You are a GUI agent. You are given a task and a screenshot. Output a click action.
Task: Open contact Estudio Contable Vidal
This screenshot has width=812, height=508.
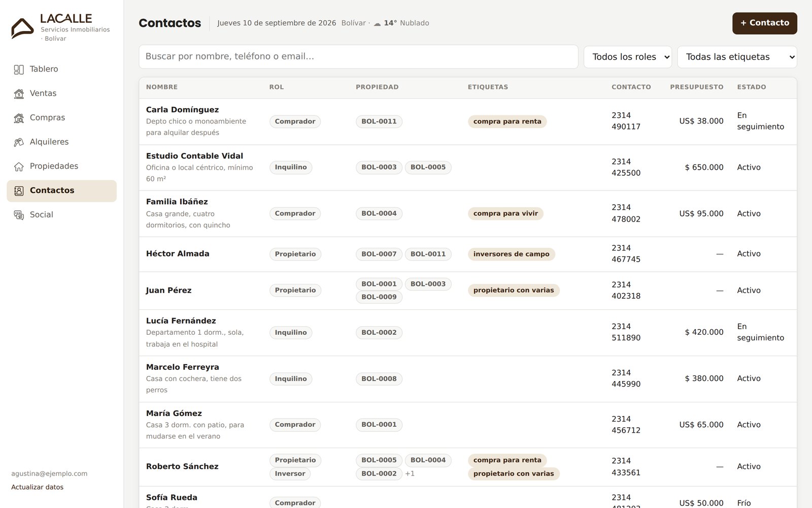tap(194, 156)
